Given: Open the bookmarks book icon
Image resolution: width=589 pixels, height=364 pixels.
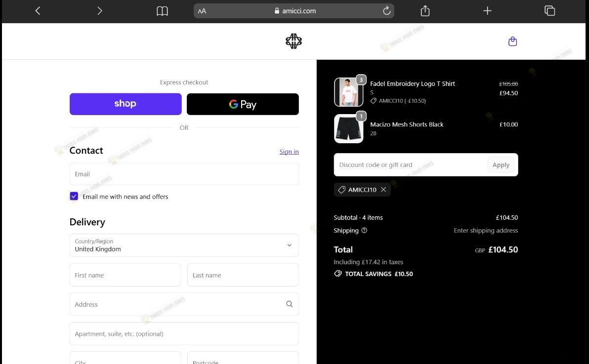Looking at the screenshot, I should click(162, 11).
